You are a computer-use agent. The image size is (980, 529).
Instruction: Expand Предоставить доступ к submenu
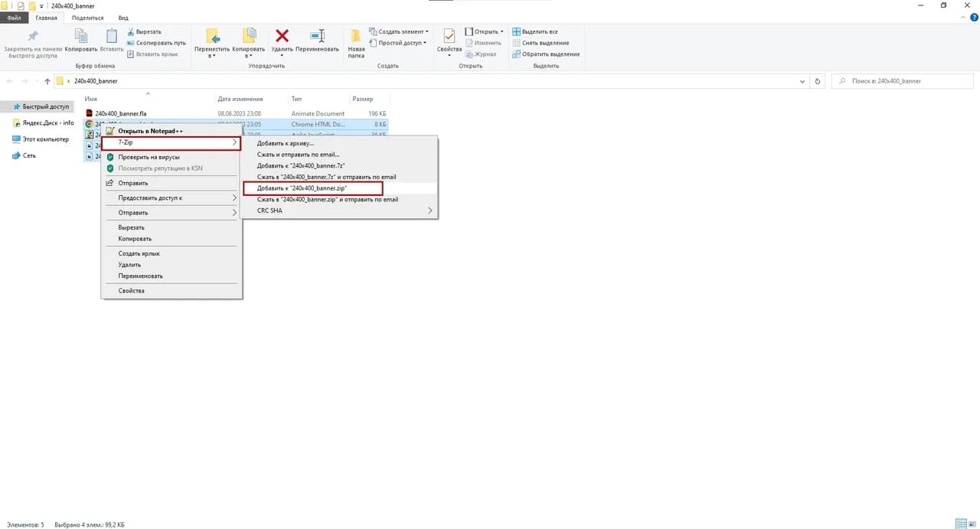tap(171, 198)
